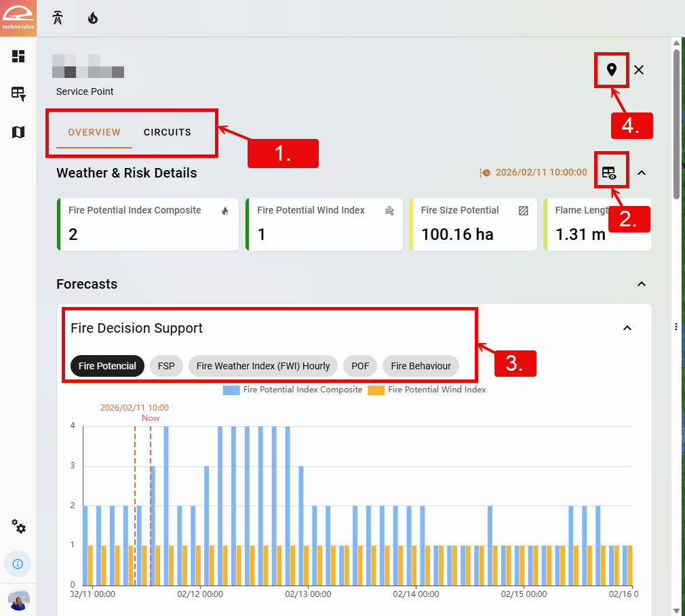Viewport: 685px width, 616px height.
Task: Open the settings gears icon
Action: coord(18,527)
